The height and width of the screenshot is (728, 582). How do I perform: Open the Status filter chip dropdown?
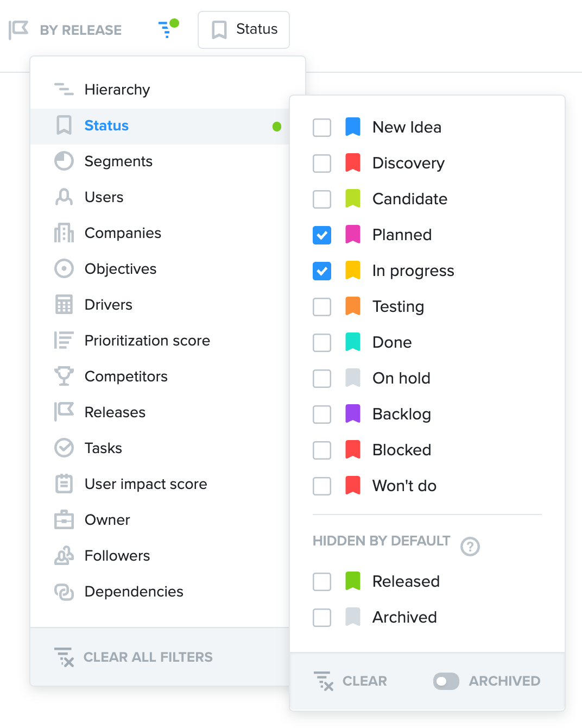(244, 30)
